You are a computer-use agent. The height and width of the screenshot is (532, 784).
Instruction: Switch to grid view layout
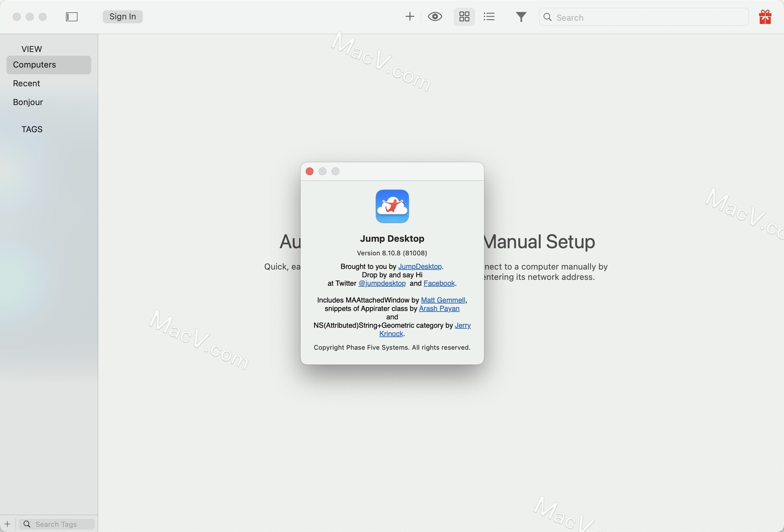pyautogui.click(x=464, y=17)
